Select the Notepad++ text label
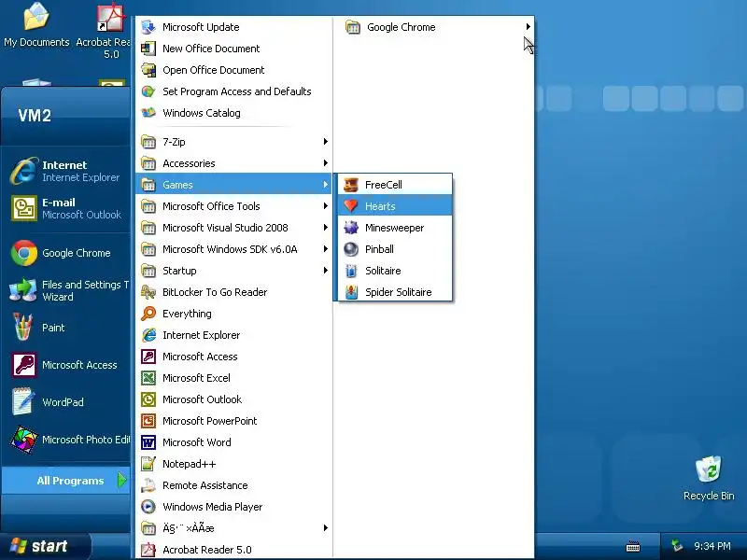The image size is (747, 560). pos(190,464)
